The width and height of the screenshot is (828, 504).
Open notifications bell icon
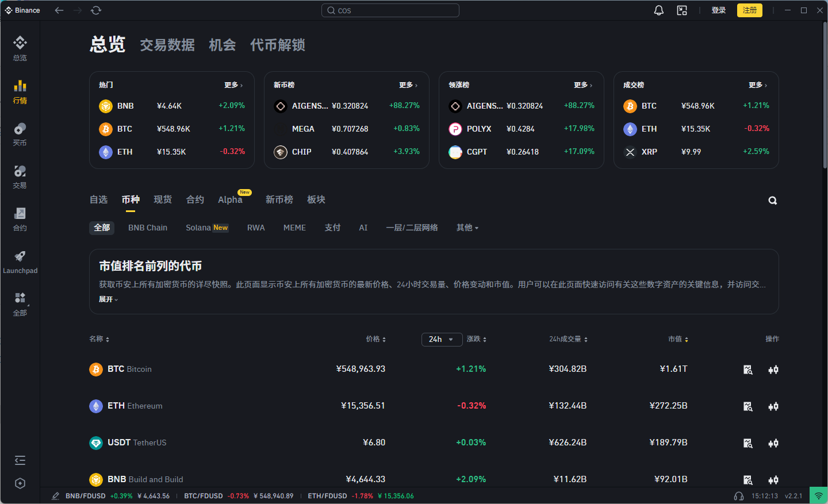pos(659,10)
